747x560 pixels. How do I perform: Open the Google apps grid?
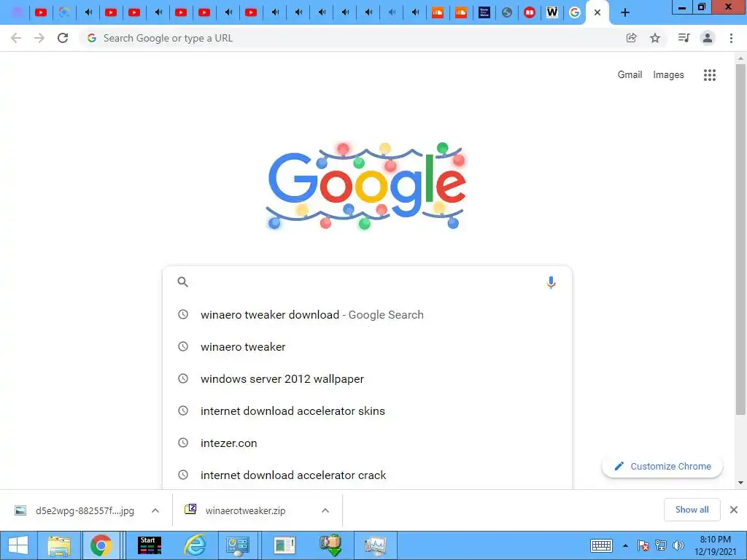pyautogui.click(x=709, y=75)
